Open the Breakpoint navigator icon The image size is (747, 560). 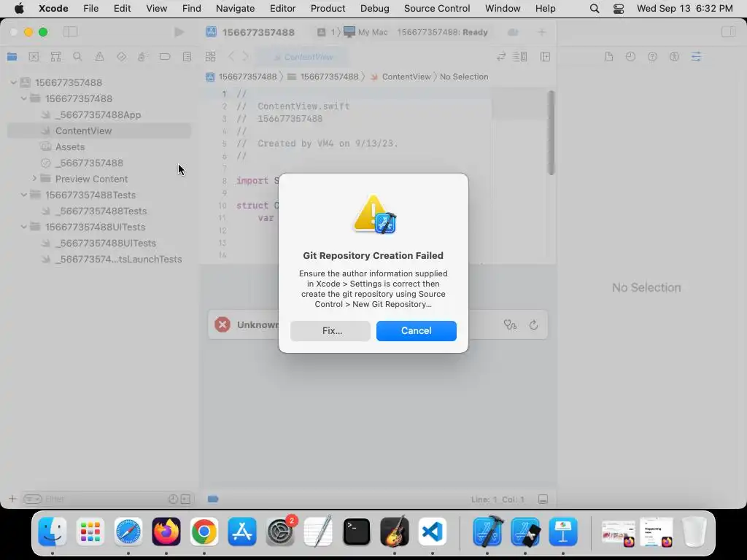click(x=165, y=57)
